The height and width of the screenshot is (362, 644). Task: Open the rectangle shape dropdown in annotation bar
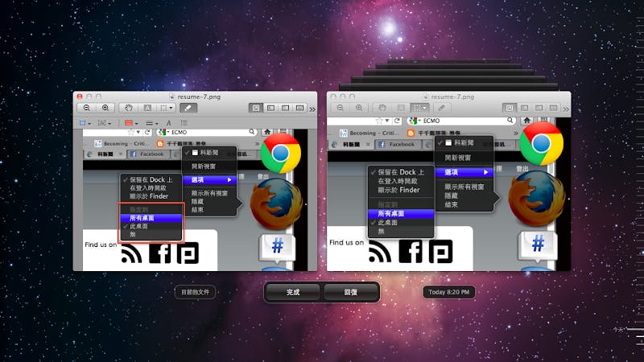[85, 123]
